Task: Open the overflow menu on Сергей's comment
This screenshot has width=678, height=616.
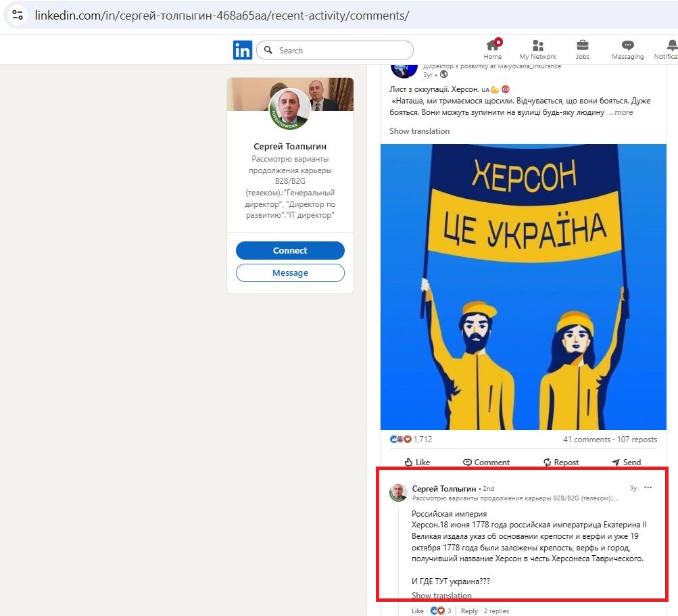Action: tap(647, 488)
